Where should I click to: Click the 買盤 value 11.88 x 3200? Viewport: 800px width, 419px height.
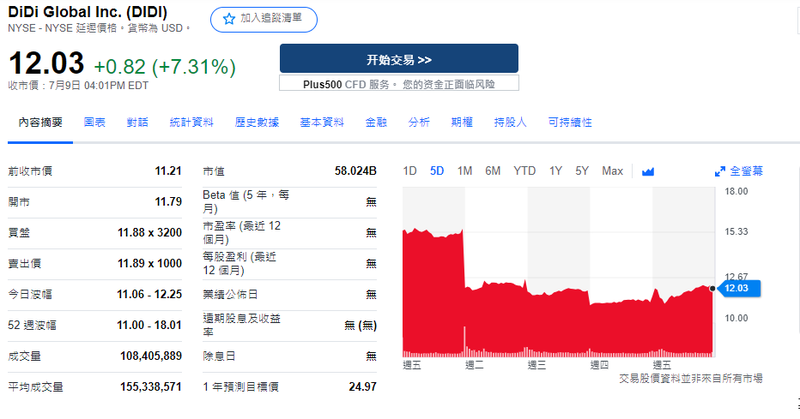(150, 233)
